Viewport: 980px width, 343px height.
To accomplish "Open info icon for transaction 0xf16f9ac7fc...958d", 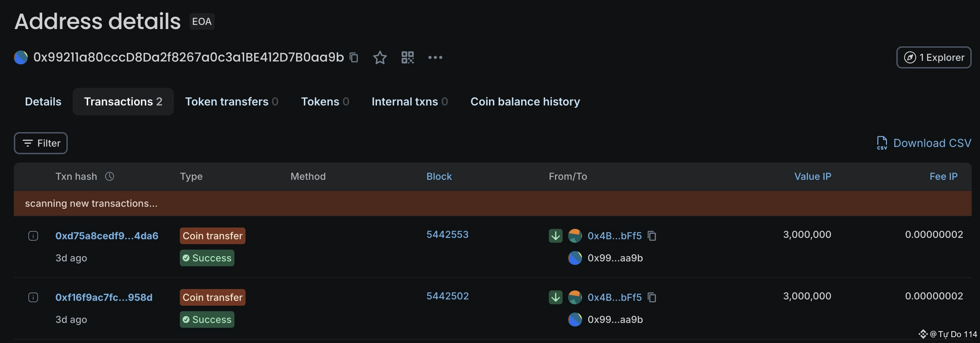I will click(x=33, y=297).
